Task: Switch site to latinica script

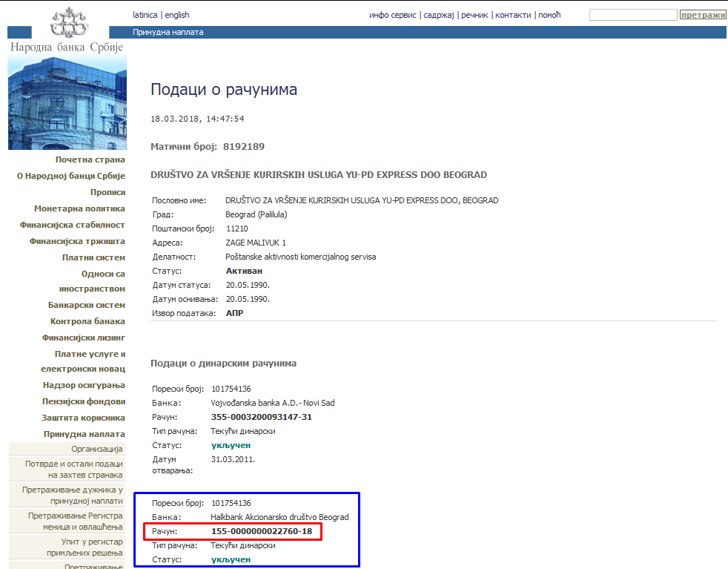Action: [x=145, y=15]
